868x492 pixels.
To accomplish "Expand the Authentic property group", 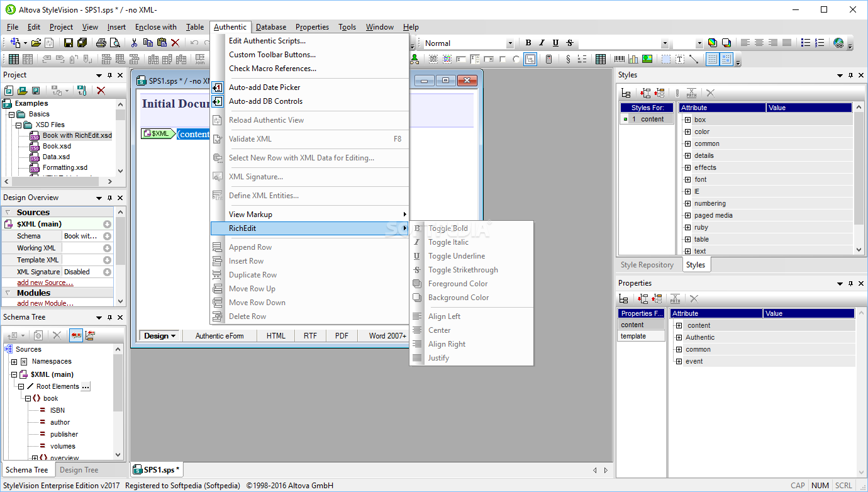I will 679,337.
